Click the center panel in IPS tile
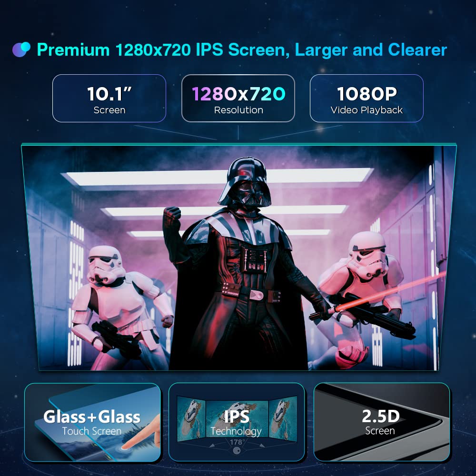Image resolution: width=476 pixels, height=476 pixels. [237, 419]
